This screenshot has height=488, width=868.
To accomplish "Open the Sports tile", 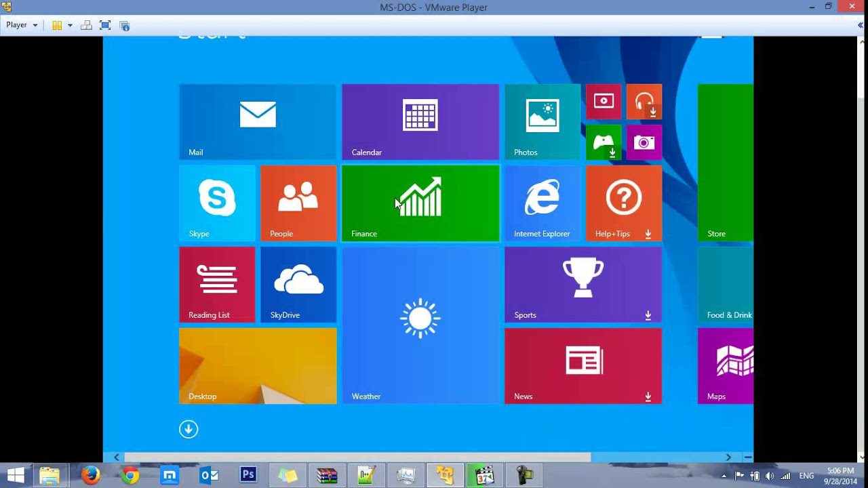I will (x=583, y=285).
